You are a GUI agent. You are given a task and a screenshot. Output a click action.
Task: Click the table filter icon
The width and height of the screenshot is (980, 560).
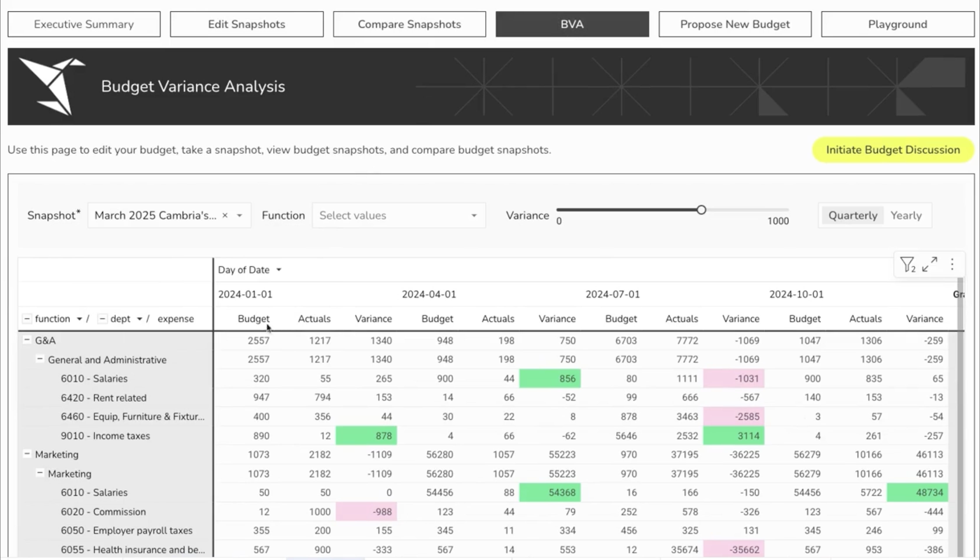point(907,264)
